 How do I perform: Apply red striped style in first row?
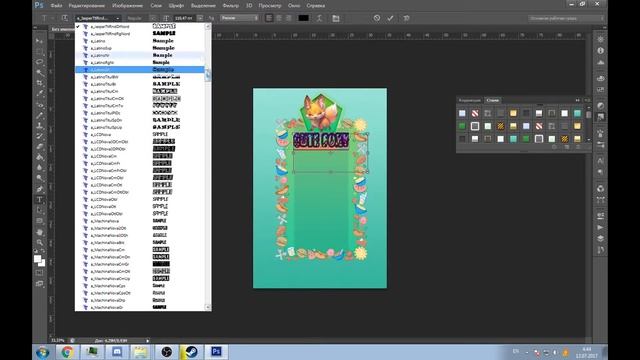[475, 113]
